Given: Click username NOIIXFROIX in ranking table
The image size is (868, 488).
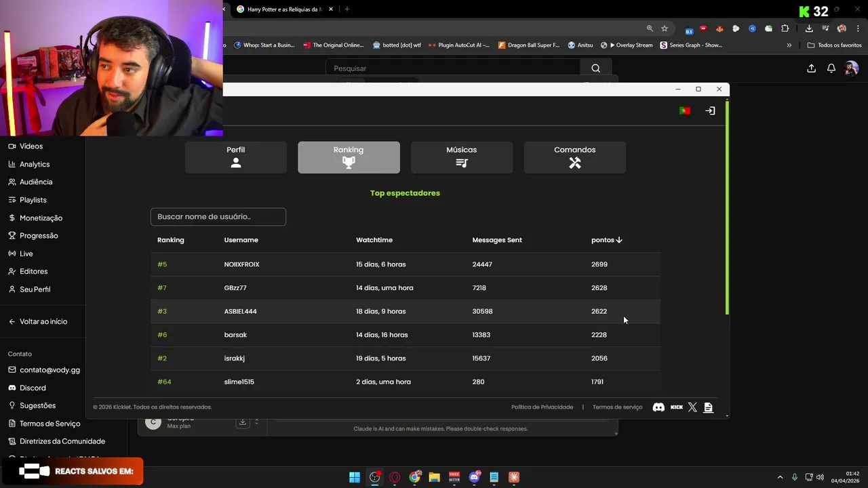Looking at the screenshot, I should point(242,264).
